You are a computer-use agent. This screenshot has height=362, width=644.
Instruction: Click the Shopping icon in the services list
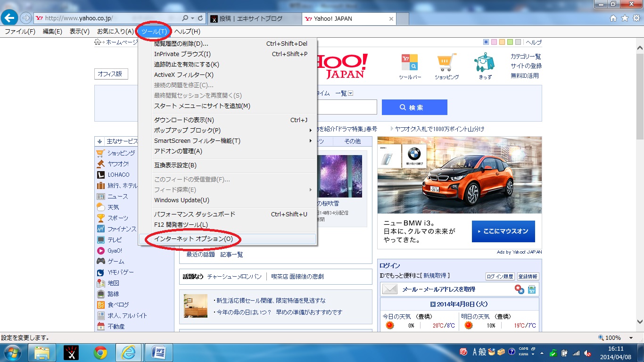100,153
